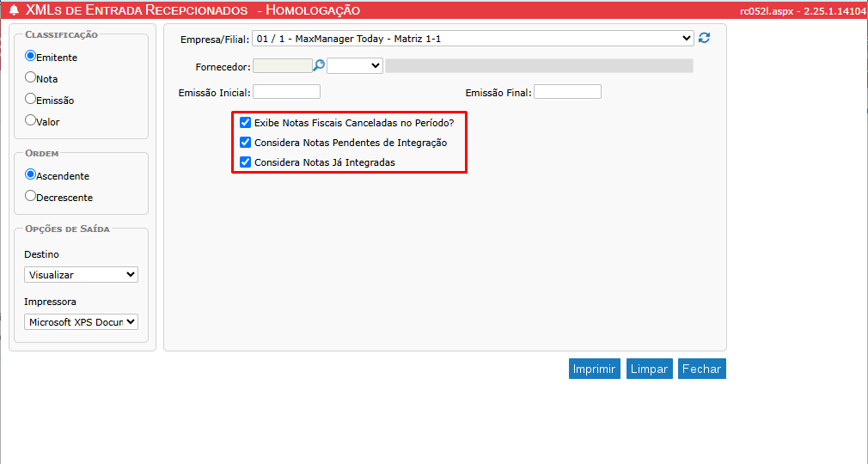Click the bell icon in title bar
The height and width of the screenshot is (464, 868).
pyautogui.click(x=14, y=10)
